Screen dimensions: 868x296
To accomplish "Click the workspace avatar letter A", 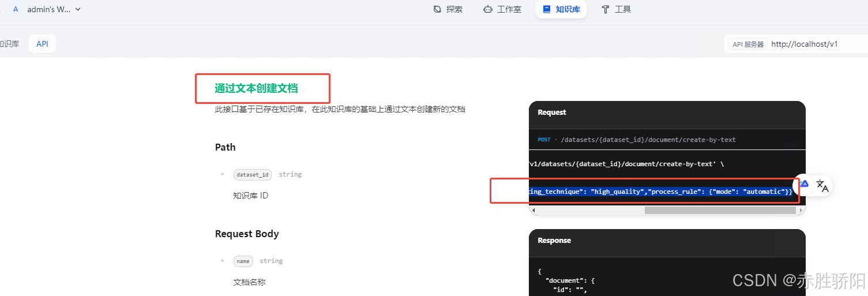I will [16, 9].
